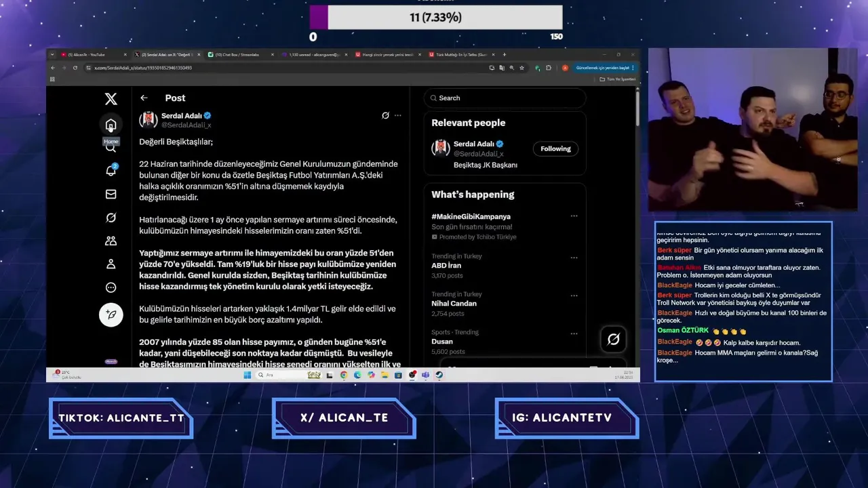868x488 pixels.
Task: Click the translate page icon
Action: (x=501, y=68)
